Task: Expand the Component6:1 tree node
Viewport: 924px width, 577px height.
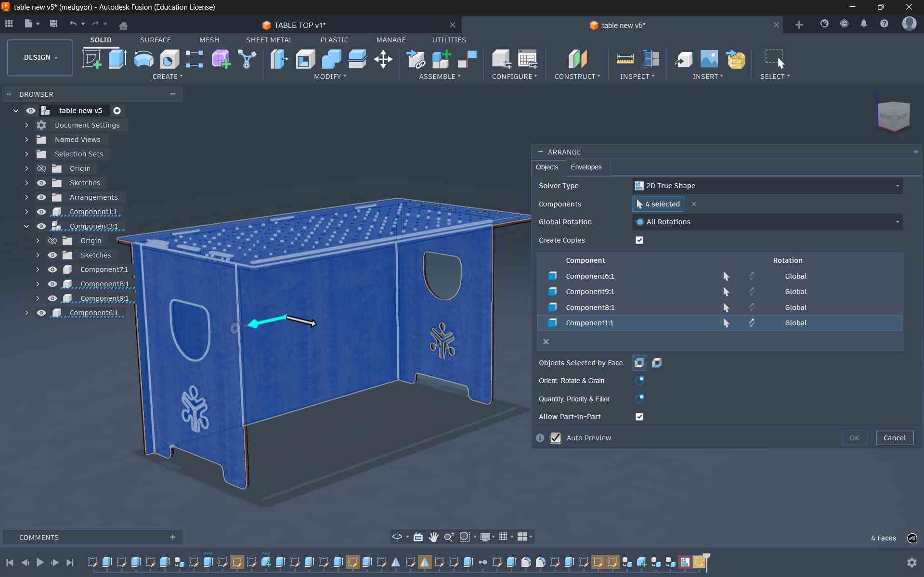Action: click(x=26, y=313)
